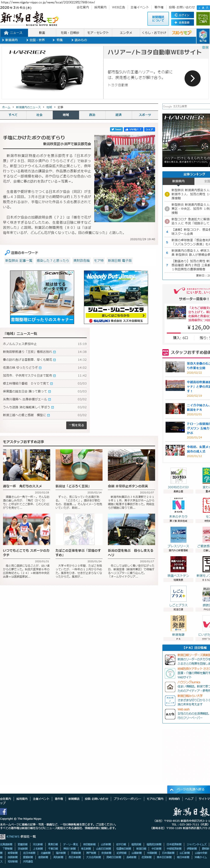
Task: Open the 電子版 cube icon
Action: tap(203, 35)
